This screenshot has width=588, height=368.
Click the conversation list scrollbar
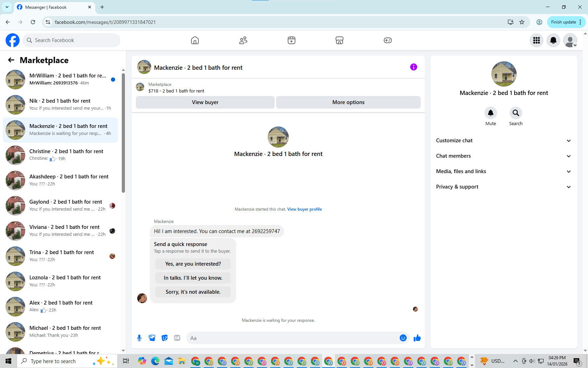tap(123, 133)
